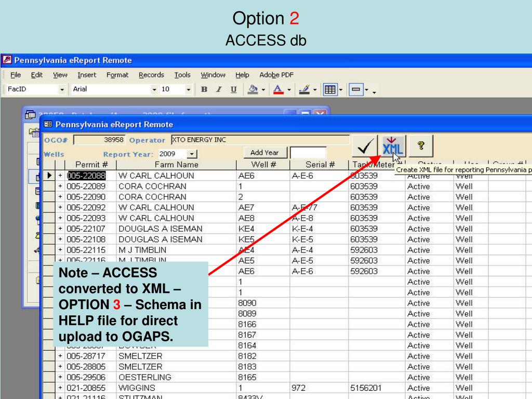
Task: Open help with the question mark button
Action: click(421, 146)
